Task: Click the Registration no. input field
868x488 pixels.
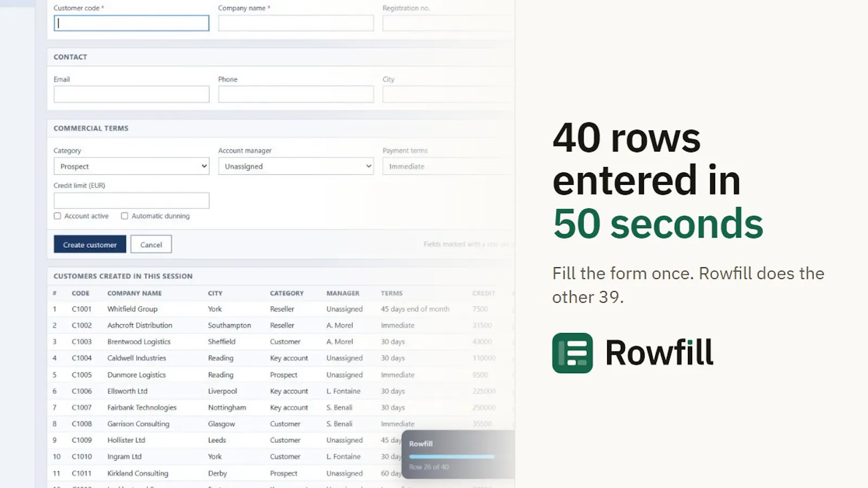Action: point(448,23)
